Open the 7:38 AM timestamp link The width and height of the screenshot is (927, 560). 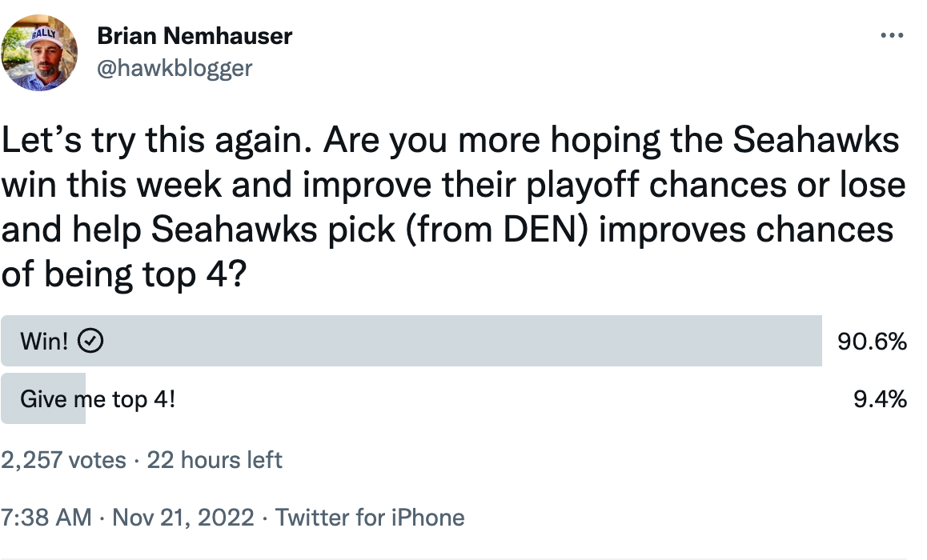[46, 517]
